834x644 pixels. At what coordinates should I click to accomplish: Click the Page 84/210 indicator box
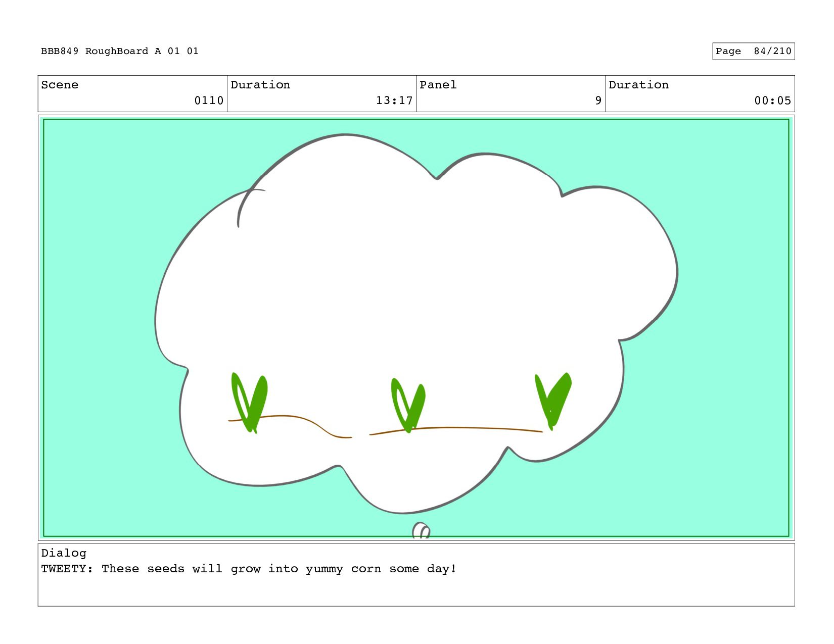(753, 51)
